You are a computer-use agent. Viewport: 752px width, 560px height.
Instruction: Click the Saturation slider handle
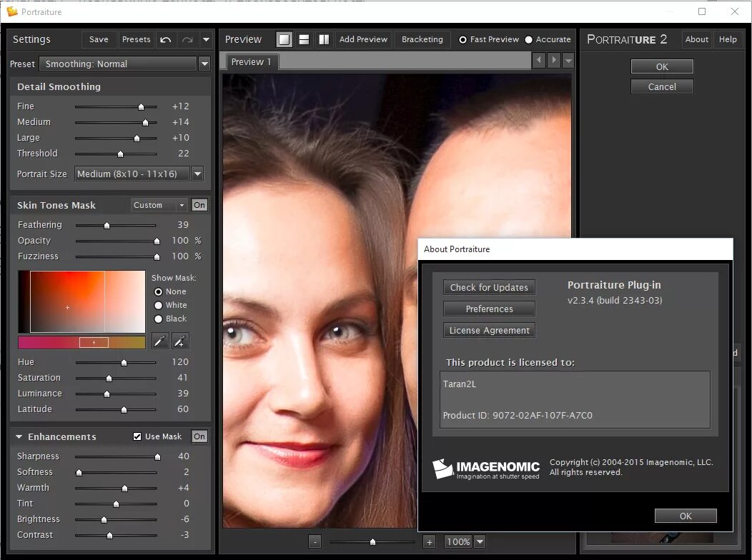109,378
